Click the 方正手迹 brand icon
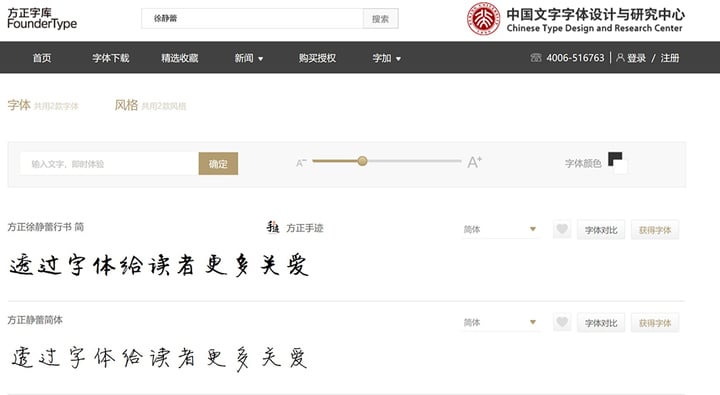 pyautogui.click(x=273, y=227)
